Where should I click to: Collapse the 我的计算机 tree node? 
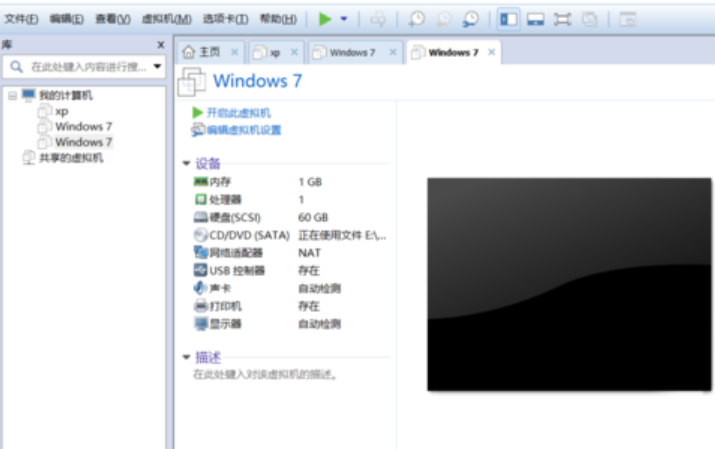tap(12, 95)
